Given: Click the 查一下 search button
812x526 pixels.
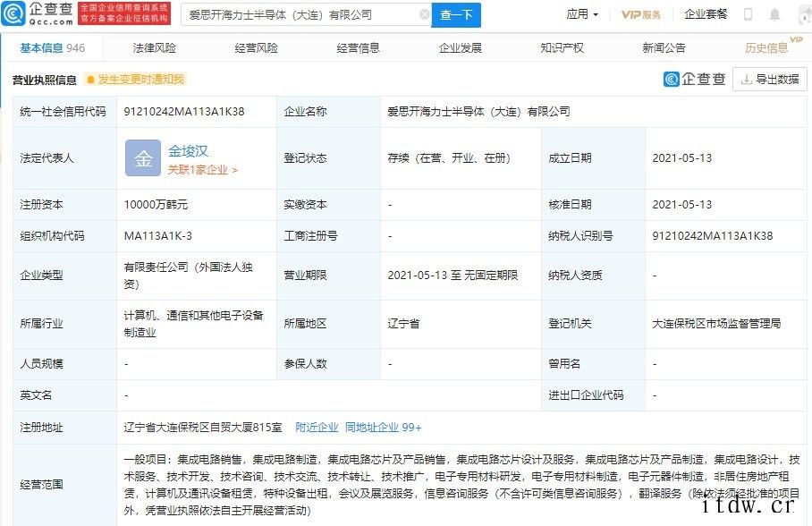Looking at the screenshot, I should pos(456,15).
